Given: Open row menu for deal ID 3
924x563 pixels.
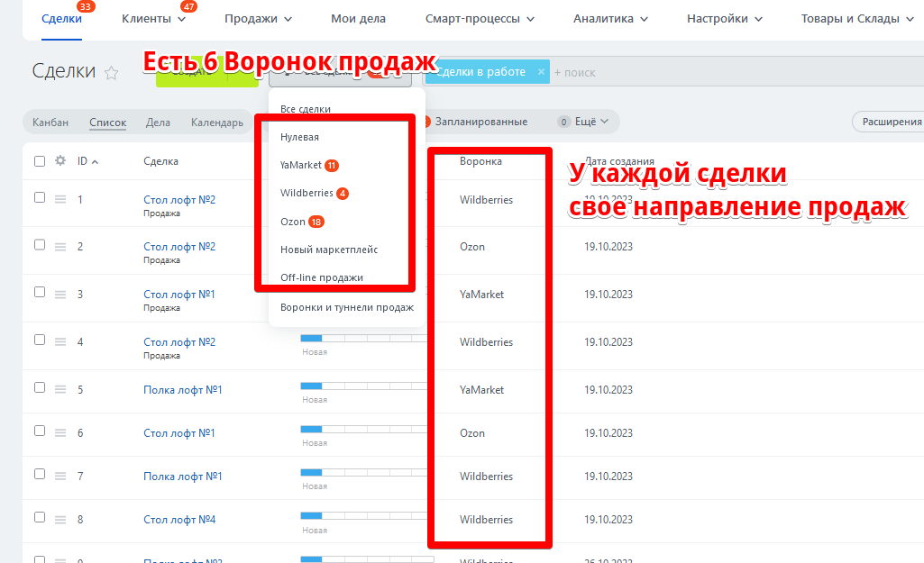Looking at the screenshot, I should 60,295.
